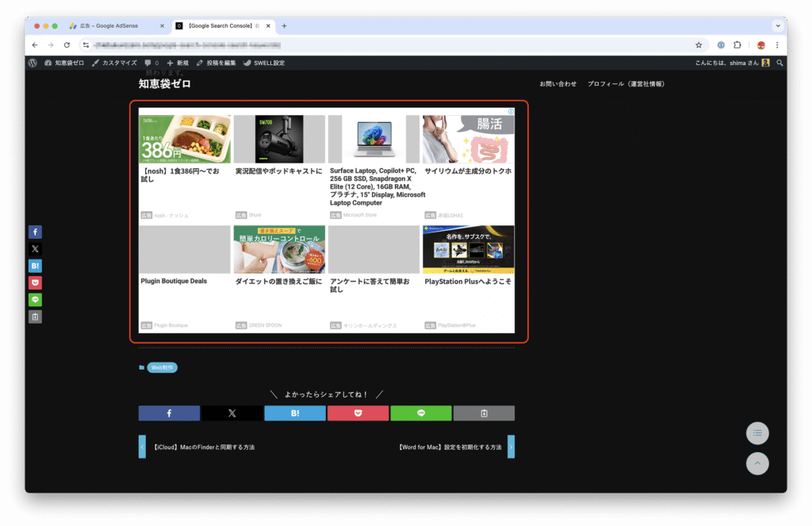This screenshot has height=526, width=812.
Task: Share via LINE in left sidebar
Action: click(35, 300)
